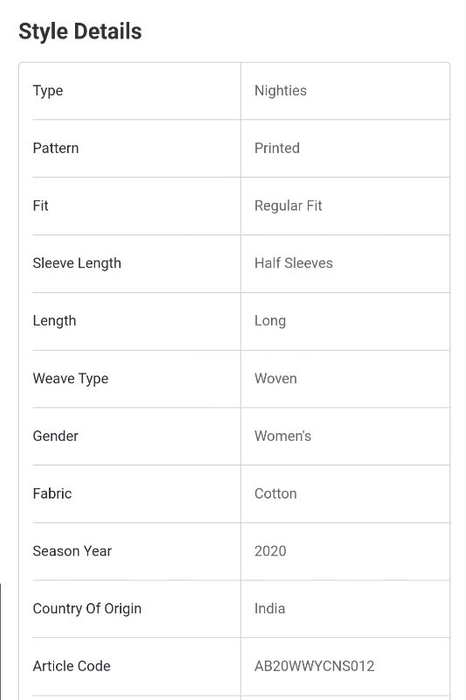
Task: Click the Nighties value
Action: pyautogui.click(x=280, y=91)
